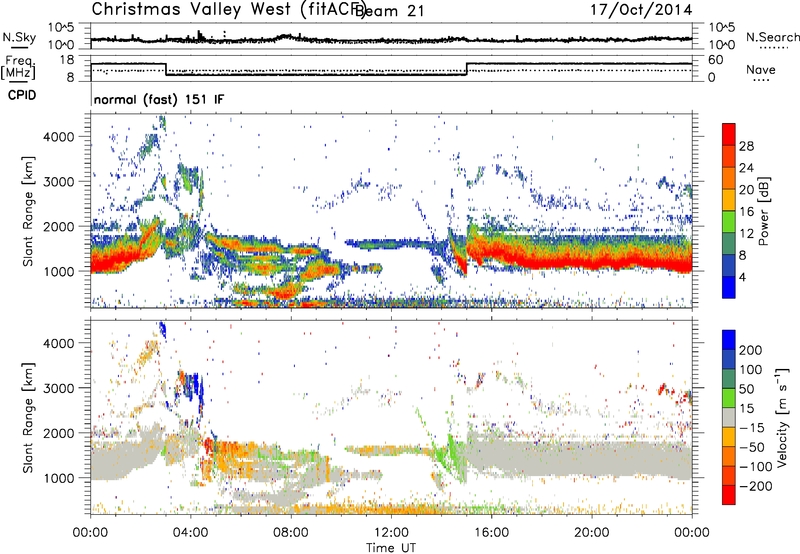Pick the bright blue bottom Power colorbar segment

click(729, 287)
